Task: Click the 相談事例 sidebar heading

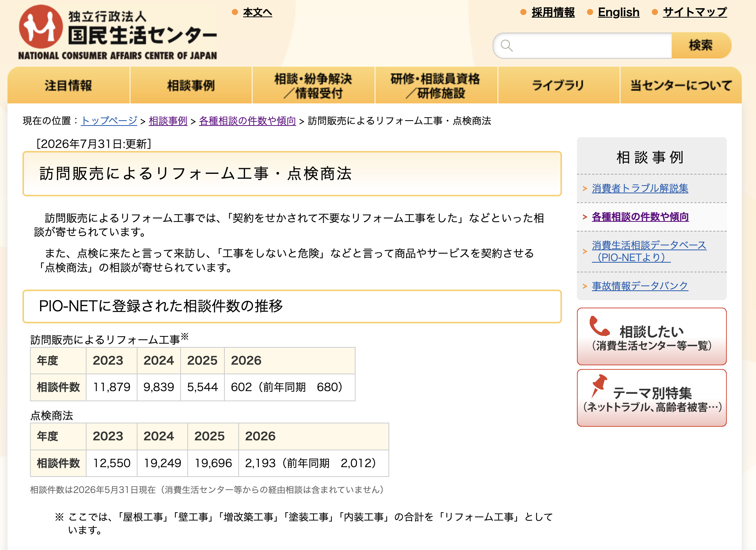Action: [x=650, y=157]
